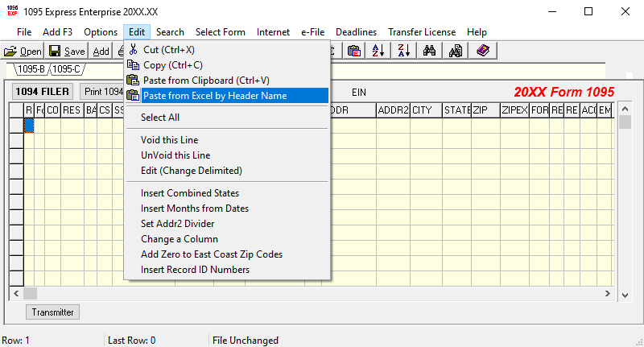
Task: Open the Internet menu
Action: pos(273,32)
